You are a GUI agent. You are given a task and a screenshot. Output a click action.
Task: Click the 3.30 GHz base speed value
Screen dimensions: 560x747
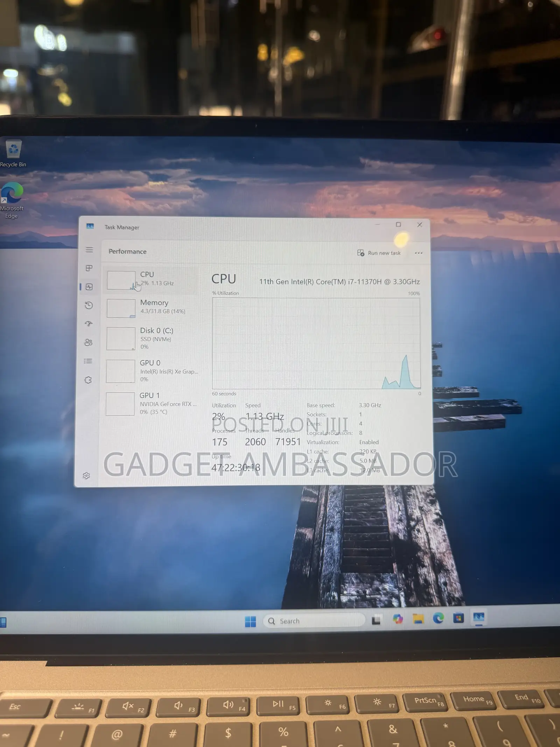tap(370, 405)
